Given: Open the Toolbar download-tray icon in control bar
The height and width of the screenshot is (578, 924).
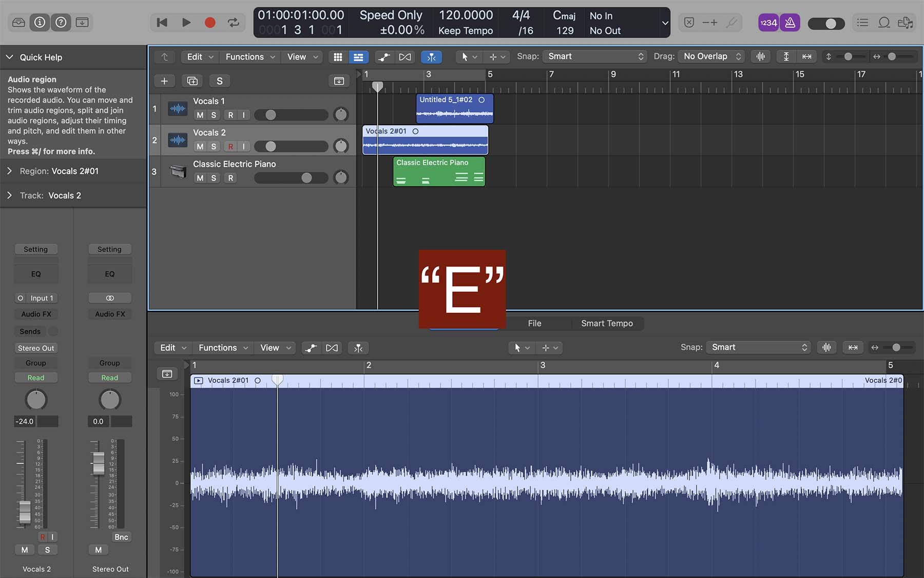Looking at the screenshot, I should [x=82, y=23].
